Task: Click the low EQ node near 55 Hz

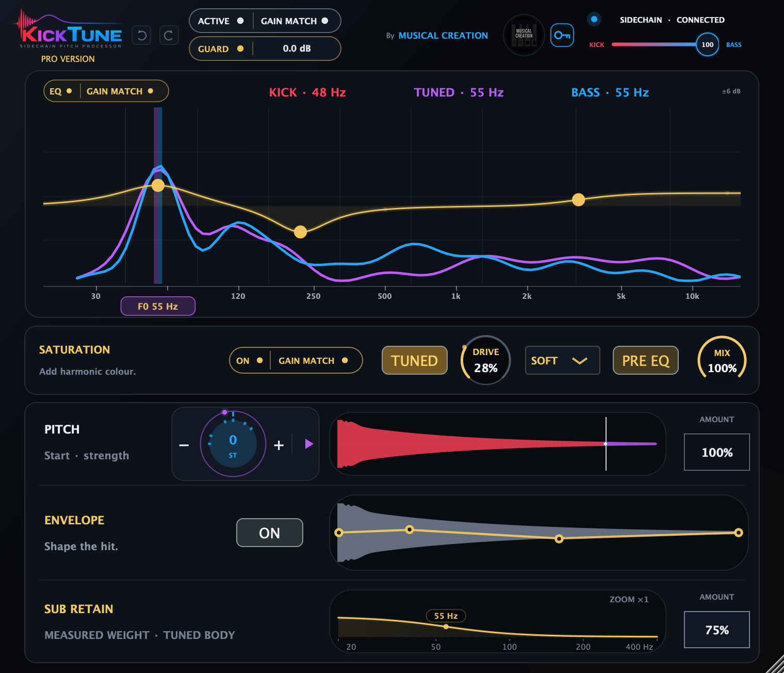Action: [158, 185]
